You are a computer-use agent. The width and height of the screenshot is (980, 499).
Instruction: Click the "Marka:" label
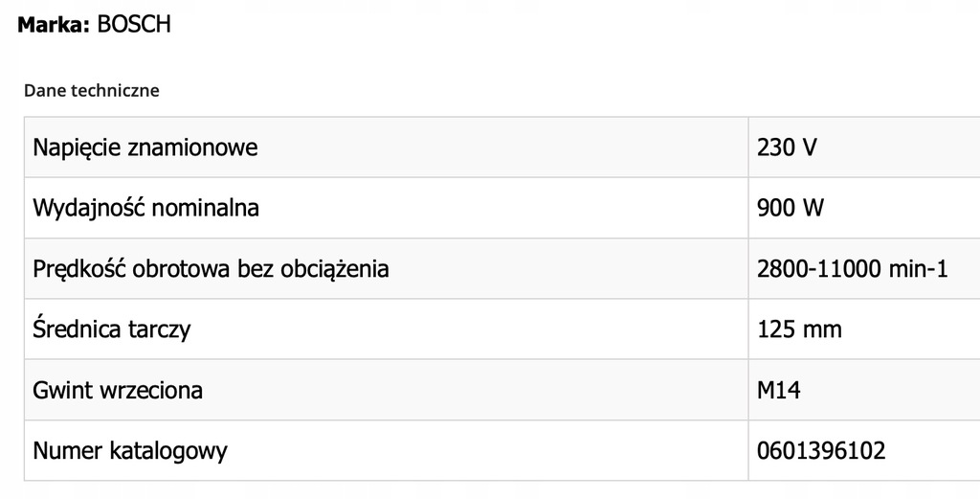[54, 25]
